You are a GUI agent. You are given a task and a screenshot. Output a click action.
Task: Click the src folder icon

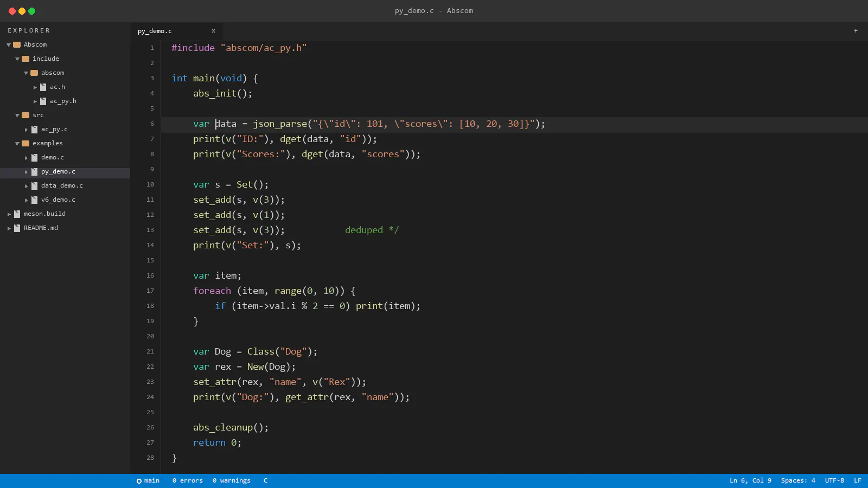pyautogui.click(x=25, y=115)
